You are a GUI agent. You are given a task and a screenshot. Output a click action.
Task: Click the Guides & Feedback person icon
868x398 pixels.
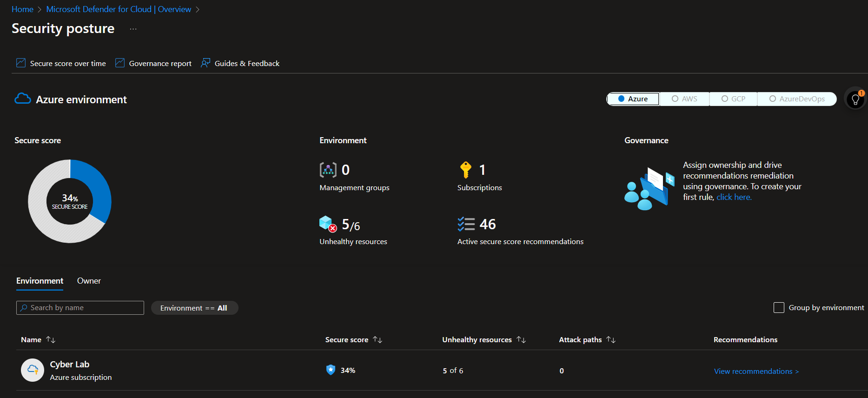point(205,63)
